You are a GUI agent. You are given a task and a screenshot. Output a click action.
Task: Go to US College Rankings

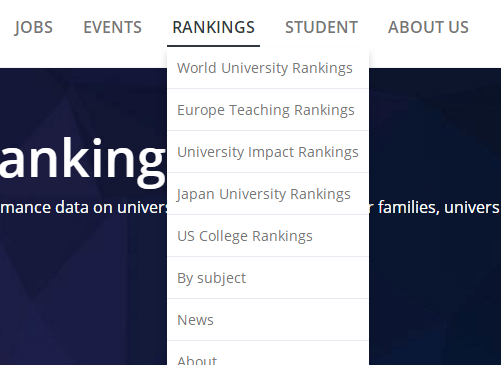pyautogui.click(x=268, y=236)
